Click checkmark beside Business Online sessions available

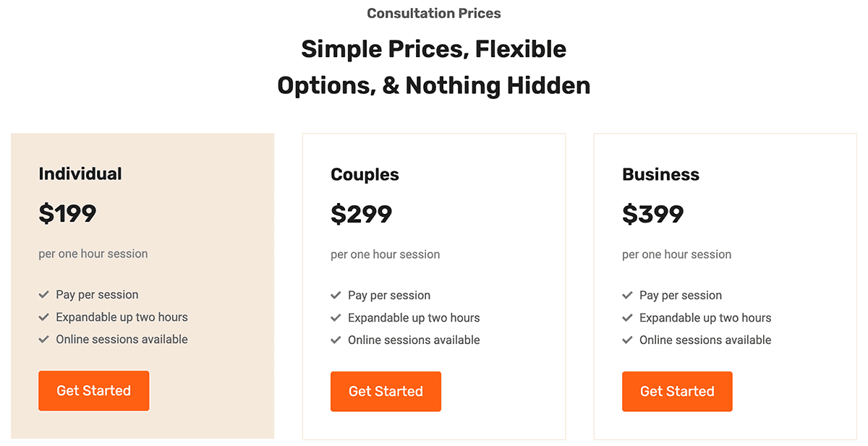click(x=627, y=340)
